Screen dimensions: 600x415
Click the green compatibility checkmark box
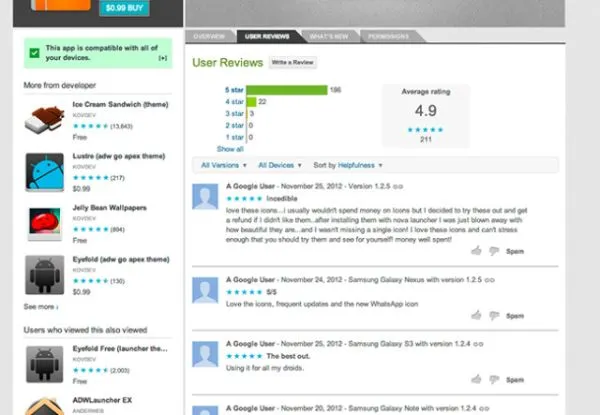(x=34, y=53)
